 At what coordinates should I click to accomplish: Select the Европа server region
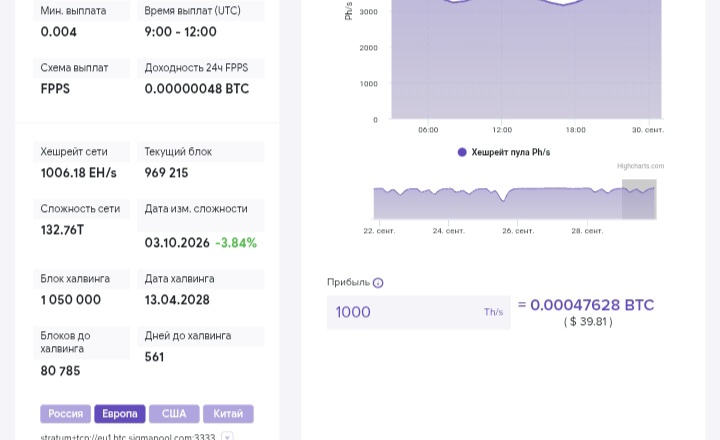[120, 414]
